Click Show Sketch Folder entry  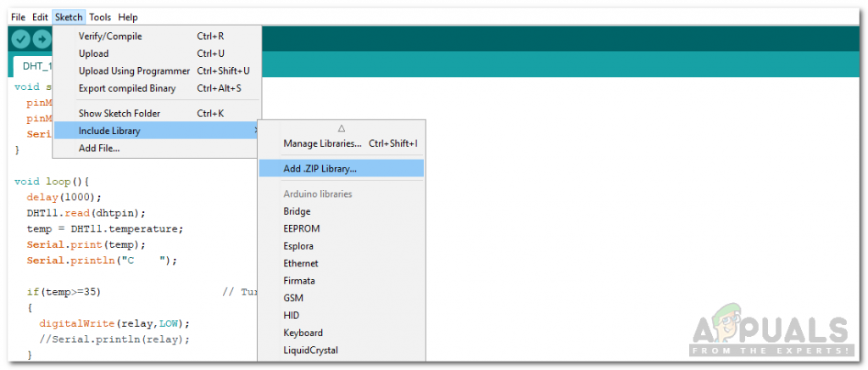click(x=157, y=114)
